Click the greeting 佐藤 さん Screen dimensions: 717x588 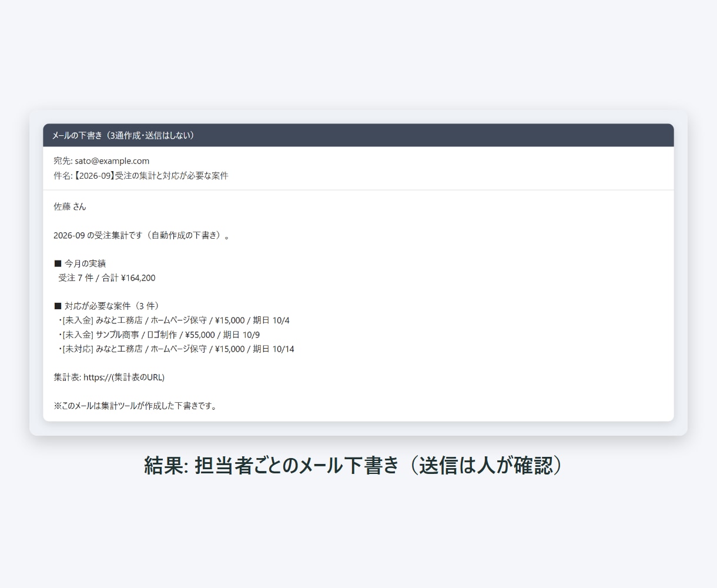[69, 206]
